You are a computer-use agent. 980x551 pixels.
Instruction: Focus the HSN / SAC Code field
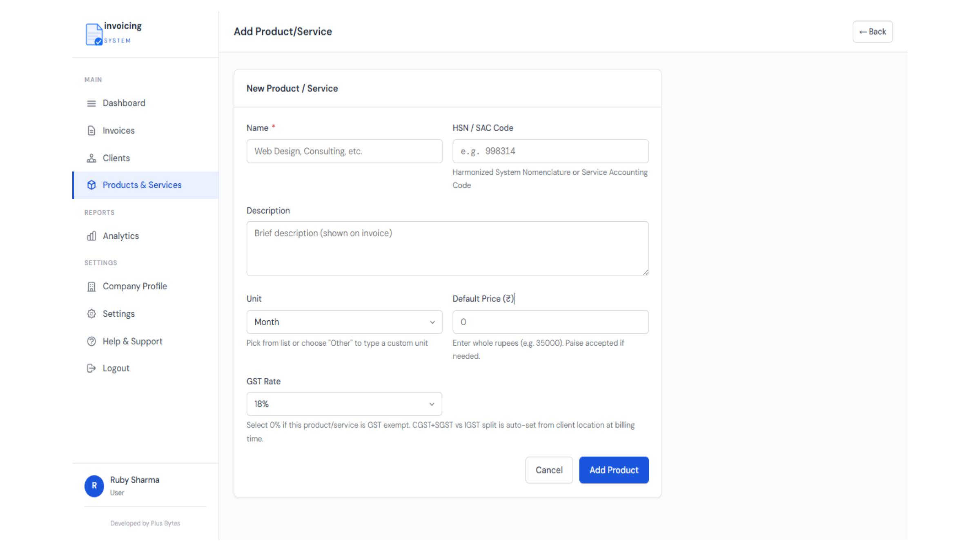point(550,151)
